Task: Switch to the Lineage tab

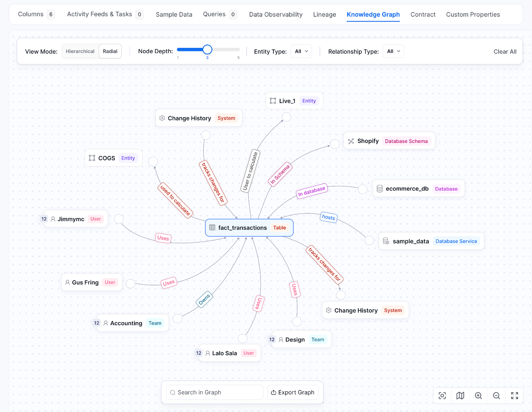Action: tap(324, 14)
